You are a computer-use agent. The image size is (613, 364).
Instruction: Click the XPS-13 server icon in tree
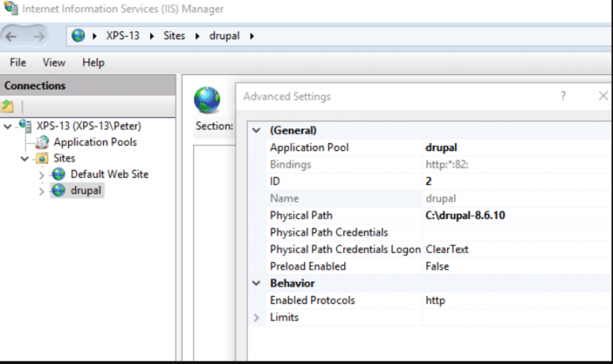[x=26, y=125]
